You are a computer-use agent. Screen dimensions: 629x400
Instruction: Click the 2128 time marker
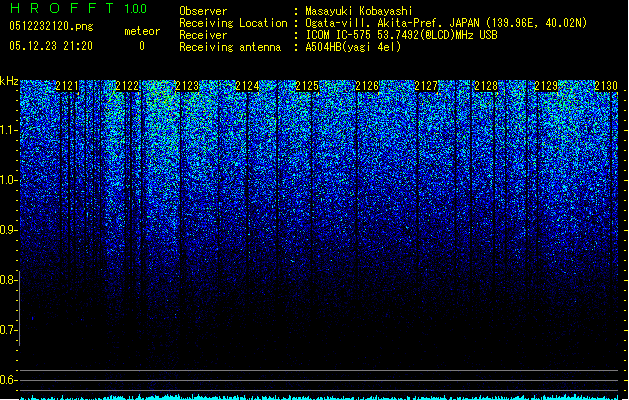486,86
